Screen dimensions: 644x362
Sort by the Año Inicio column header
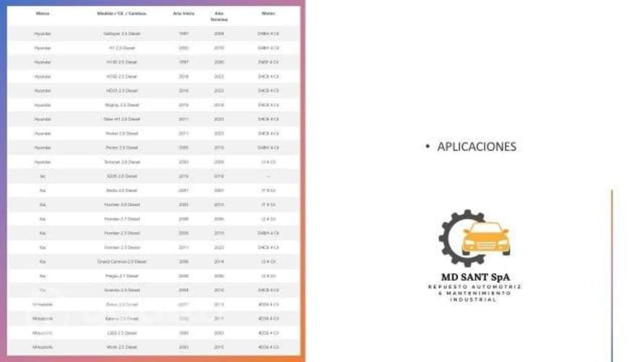click(x=184, y=14)
